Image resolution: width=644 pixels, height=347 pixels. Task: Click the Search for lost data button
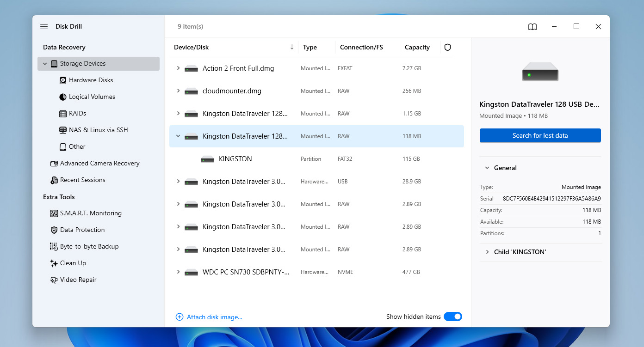point(540,135)
